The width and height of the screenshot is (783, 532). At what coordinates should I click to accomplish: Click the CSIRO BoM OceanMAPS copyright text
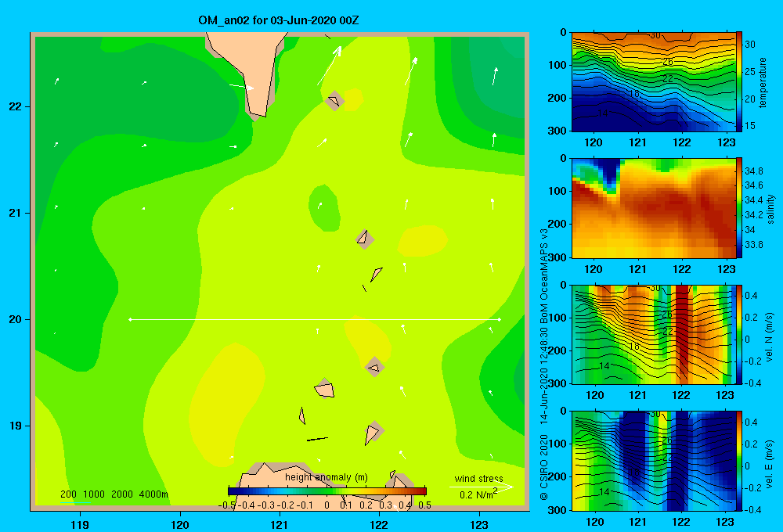[x=544, y=365]
